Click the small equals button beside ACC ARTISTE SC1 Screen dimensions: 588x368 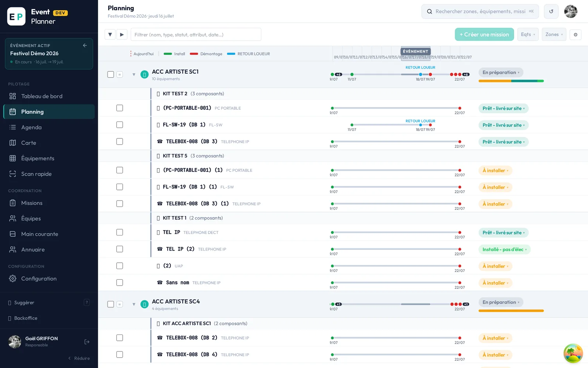pyautogui.click(x=119, y=74)
